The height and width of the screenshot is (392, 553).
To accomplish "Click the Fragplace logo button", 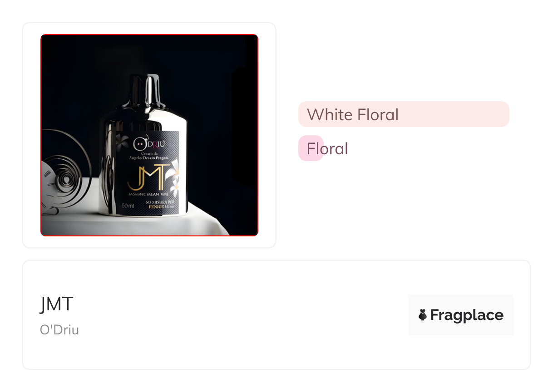I will click(461, 315).
